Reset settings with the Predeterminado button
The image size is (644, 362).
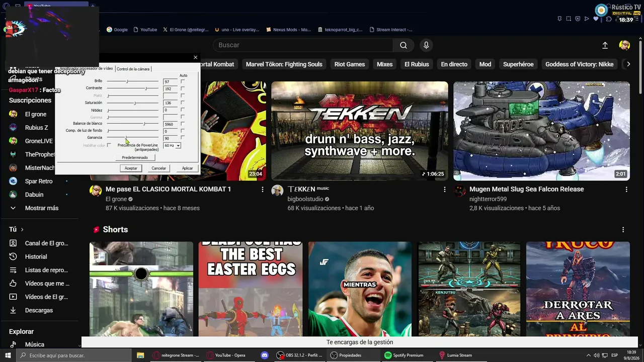(x=135, y=158)
